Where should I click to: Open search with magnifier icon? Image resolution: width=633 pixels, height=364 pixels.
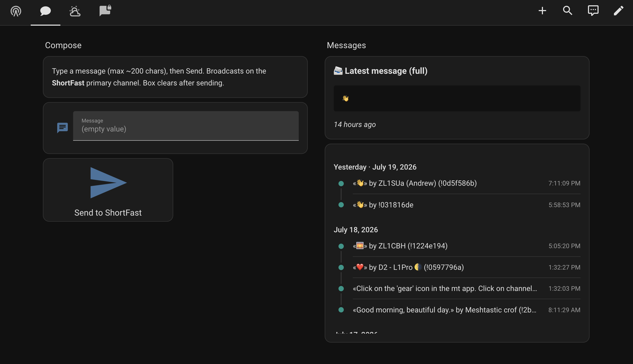click(x=568, y=11)
